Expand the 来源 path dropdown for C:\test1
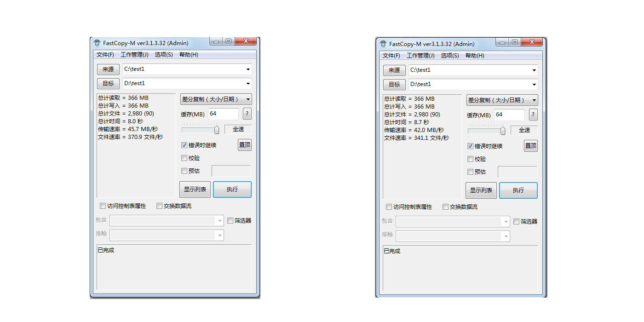This screenshot has width=644, height=322. click(248, 69)
